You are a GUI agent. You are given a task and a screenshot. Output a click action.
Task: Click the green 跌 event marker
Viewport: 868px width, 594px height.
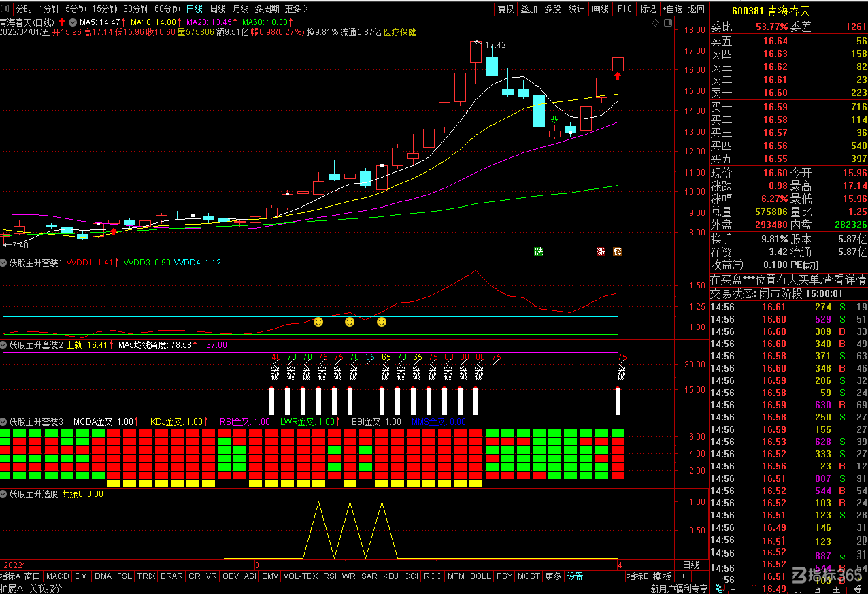coord(539,251)
